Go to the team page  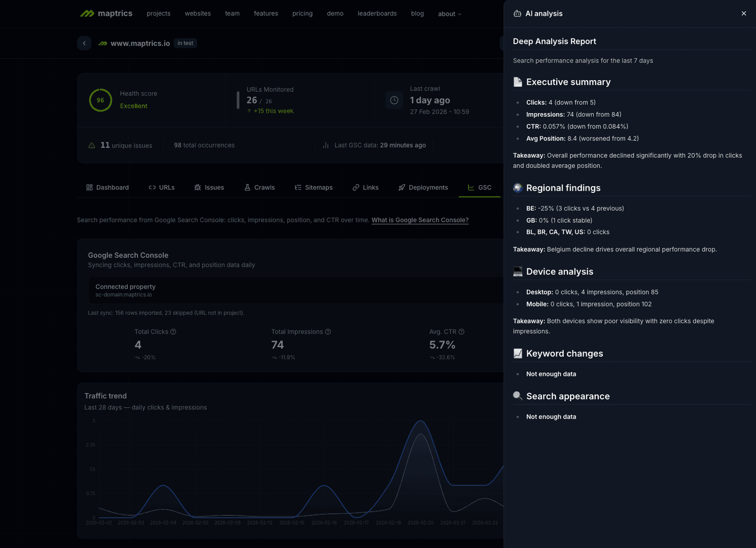(232, 14)
